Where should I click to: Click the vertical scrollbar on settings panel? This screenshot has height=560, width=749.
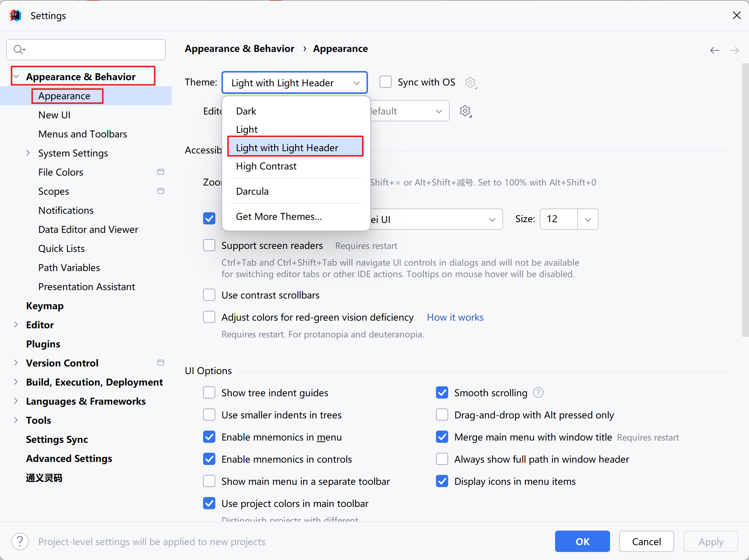point(745,200)
